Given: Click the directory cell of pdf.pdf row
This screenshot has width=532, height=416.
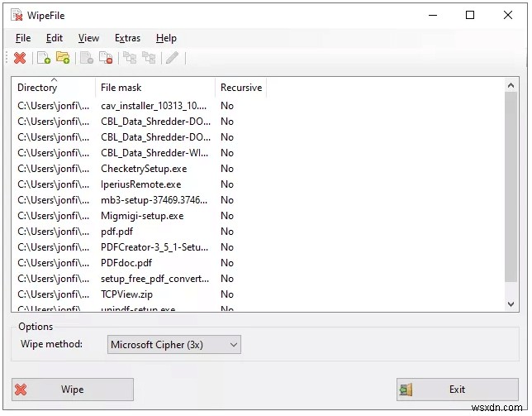Looking at the screenshot, I should 53,232.
